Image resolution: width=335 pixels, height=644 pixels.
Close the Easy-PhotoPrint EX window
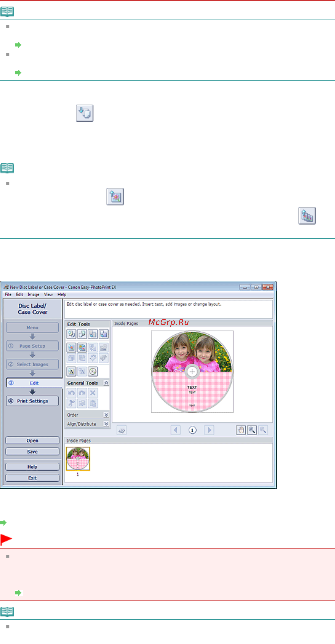coord(268,287)
